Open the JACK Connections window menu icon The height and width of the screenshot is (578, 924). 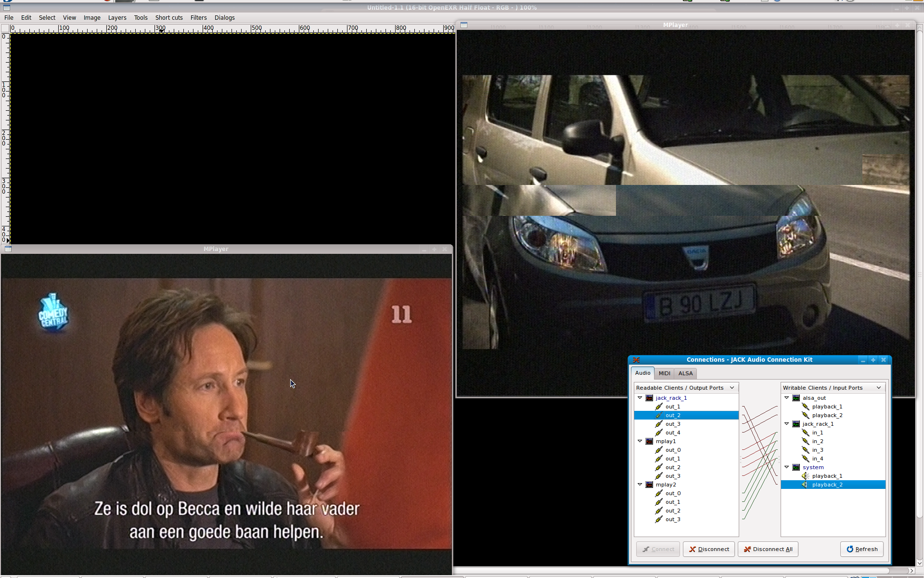click(636, 360)
